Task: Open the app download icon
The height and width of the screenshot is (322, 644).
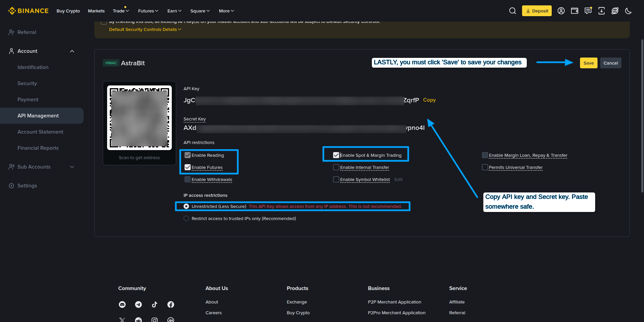Action: pyautogui.click(x=602, y=11)
